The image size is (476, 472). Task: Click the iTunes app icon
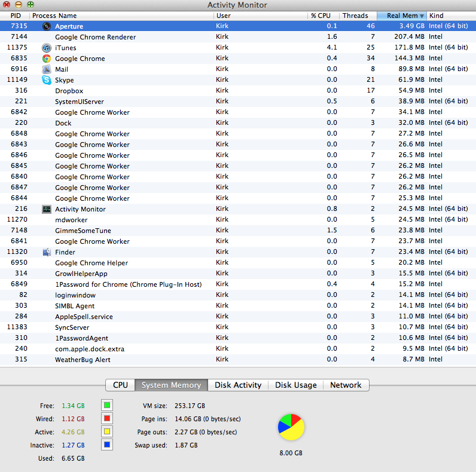[47, 48]
